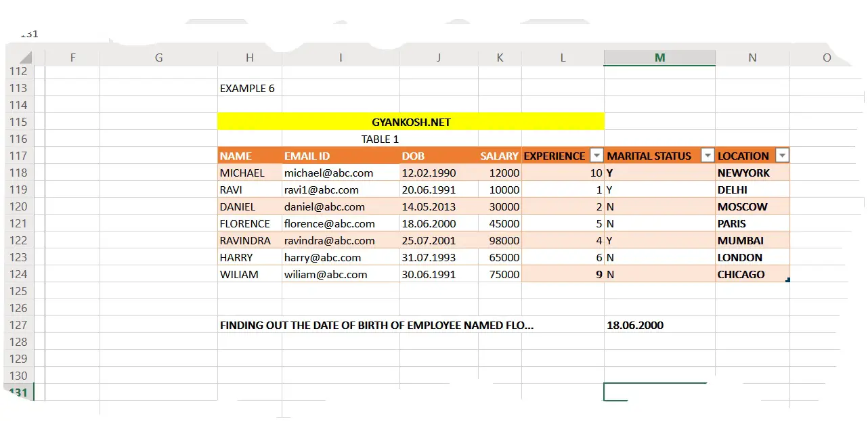The width and height of the screenshot is (868, 421).
Task: Click the ravi1@abc.com email cell
Action: coord(341,190)
